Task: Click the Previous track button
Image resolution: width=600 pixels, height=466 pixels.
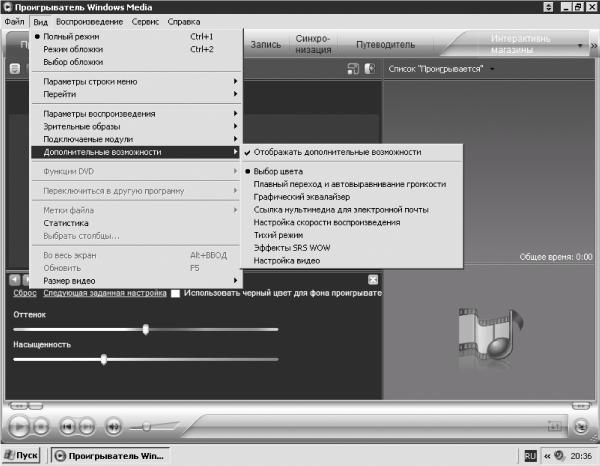Action: [x=67, y=426]
